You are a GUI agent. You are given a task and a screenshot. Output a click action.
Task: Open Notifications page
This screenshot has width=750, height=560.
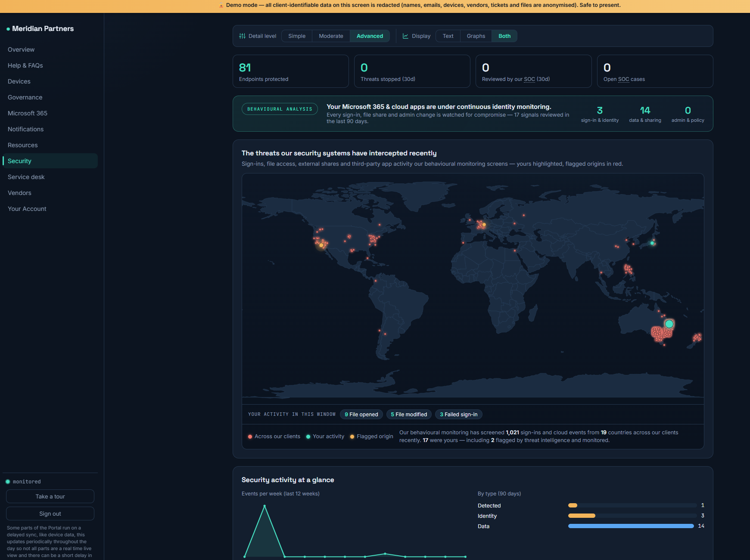pyautogui.click(x=50, y=129)
